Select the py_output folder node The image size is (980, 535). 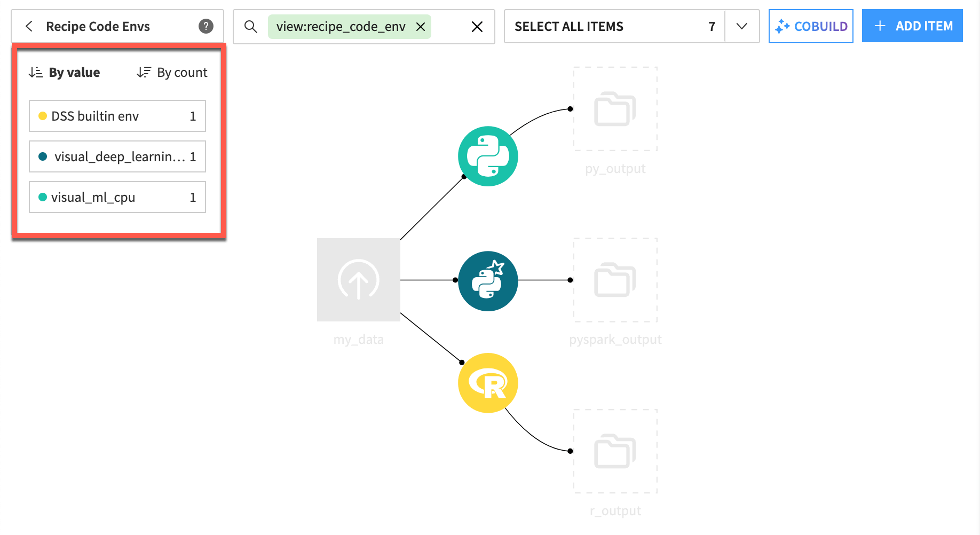point(615,109)
